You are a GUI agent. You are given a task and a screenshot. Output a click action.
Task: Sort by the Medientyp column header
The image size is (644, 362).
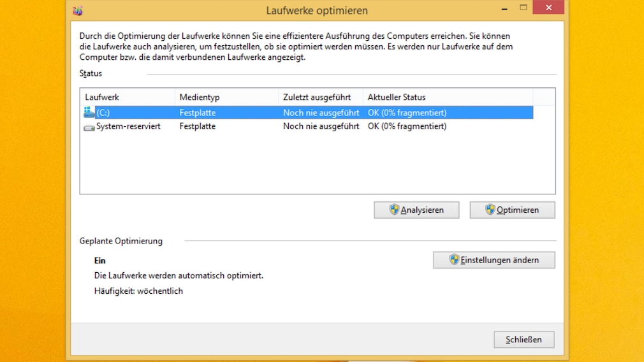pyautogui.click(x=226, y=98)
